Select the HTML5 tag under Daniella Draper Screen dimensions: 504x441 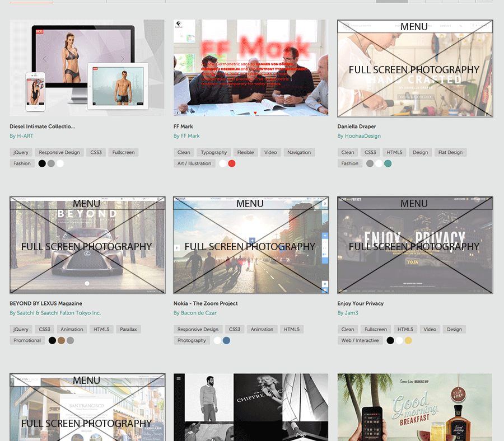[394, 152]
